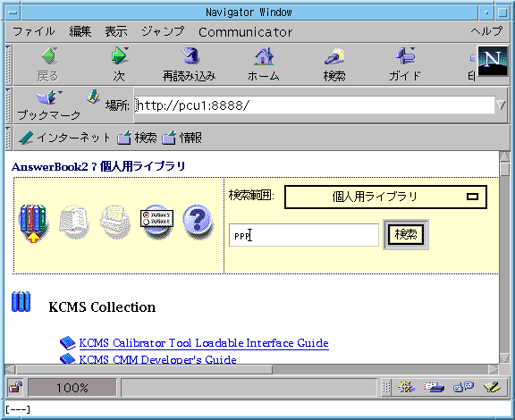
Task: Click the Back (戻る) toolbar icon
Action: (49, 56)
